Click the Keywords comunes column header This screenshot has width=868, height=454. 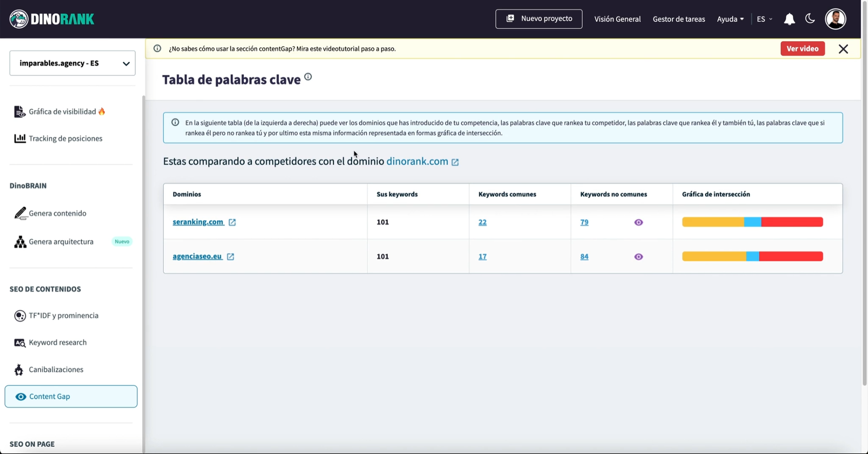[x=507, y=194]
